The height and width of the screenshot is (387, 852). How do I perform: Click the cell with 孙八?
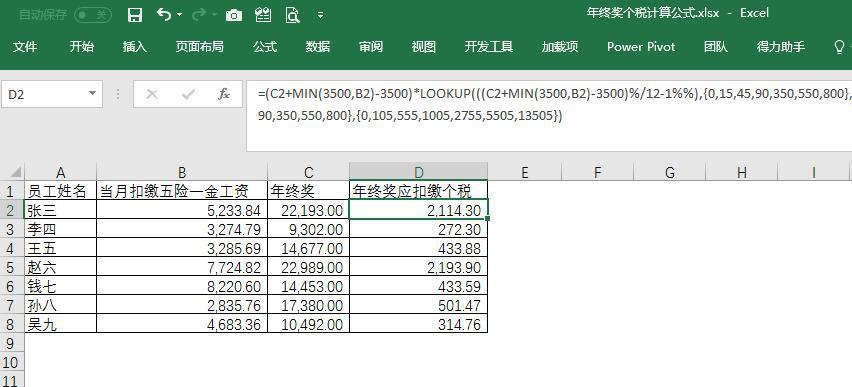(60, 305)
